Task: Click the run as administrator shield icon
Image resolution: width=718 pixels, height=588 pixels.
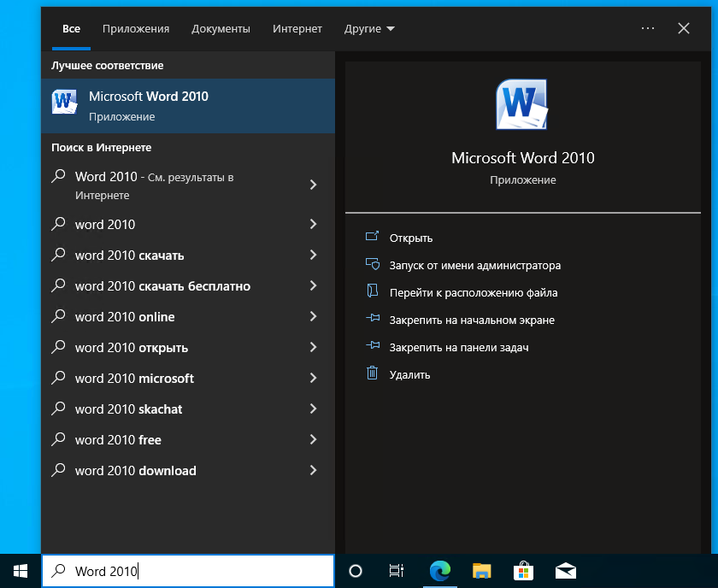Action: click(373, 264)
